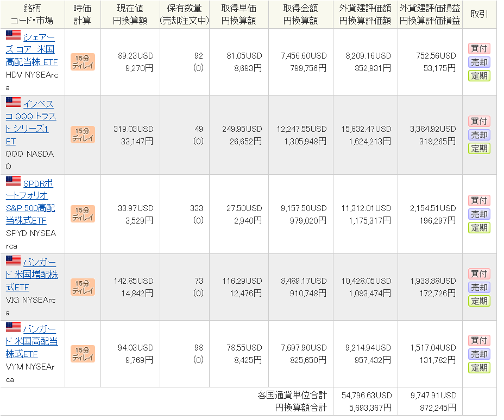Click 買付 button for VYM
504x420 pixels.
(x=479, y=340)
